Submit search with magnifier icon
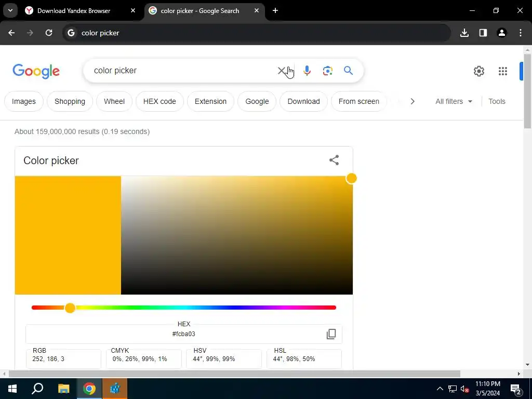 pyautogui.click(x=348, y=71)
